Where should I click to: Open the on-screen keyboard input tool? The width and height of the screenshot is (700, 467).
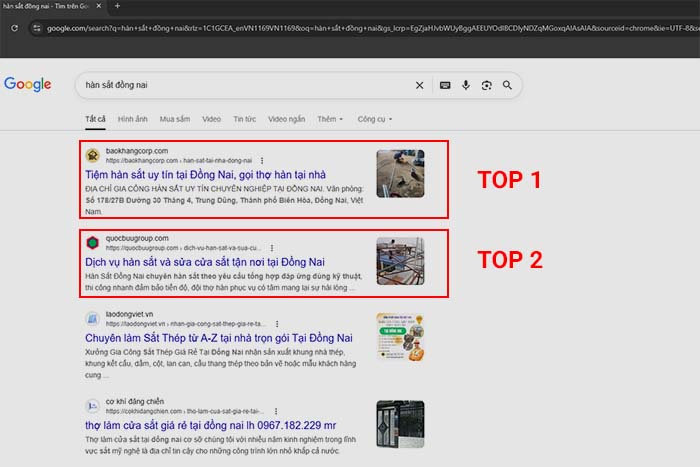(445, 85)
